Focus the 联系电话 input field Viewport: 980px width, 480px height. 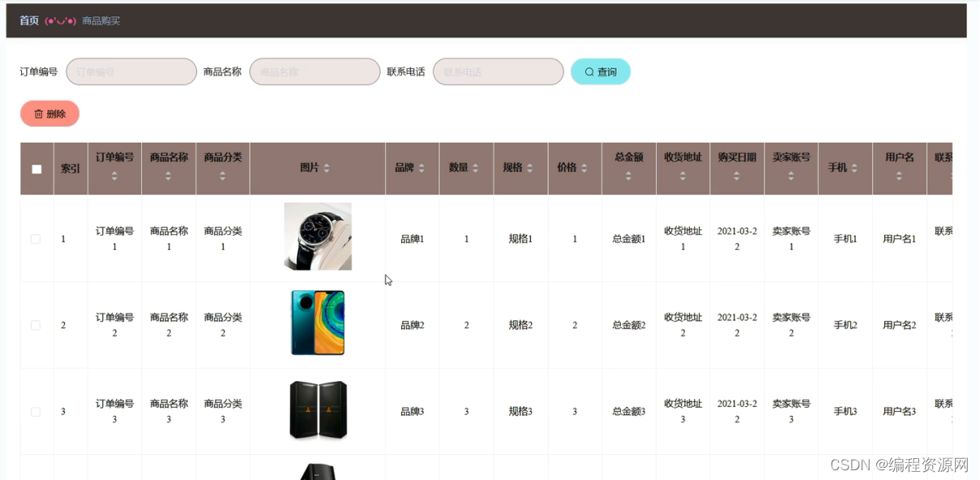click(x=499, y=71)
